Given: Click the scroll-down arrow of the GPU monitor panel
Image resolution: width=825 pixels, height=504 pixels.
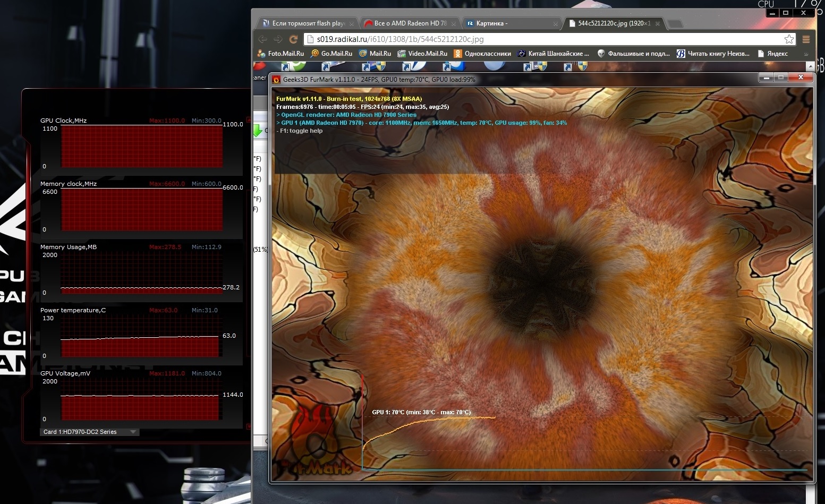Looking at the screenshot, I should [249, 426].
